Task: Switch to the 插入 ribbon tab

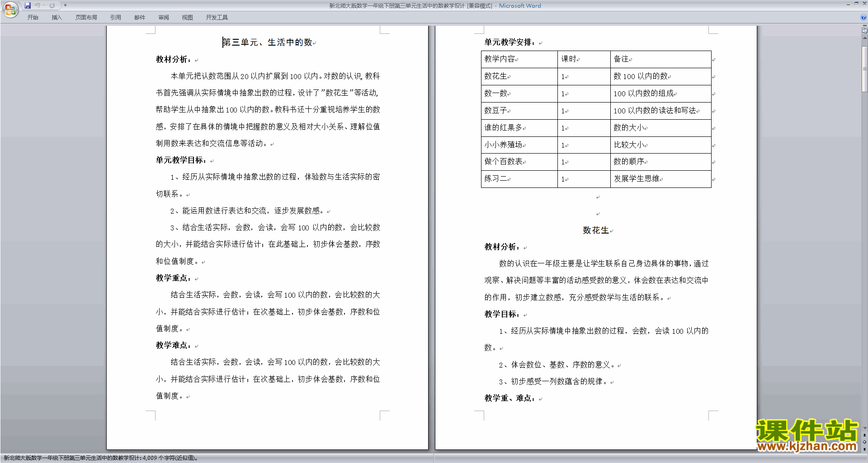Action: coord(57,18)
